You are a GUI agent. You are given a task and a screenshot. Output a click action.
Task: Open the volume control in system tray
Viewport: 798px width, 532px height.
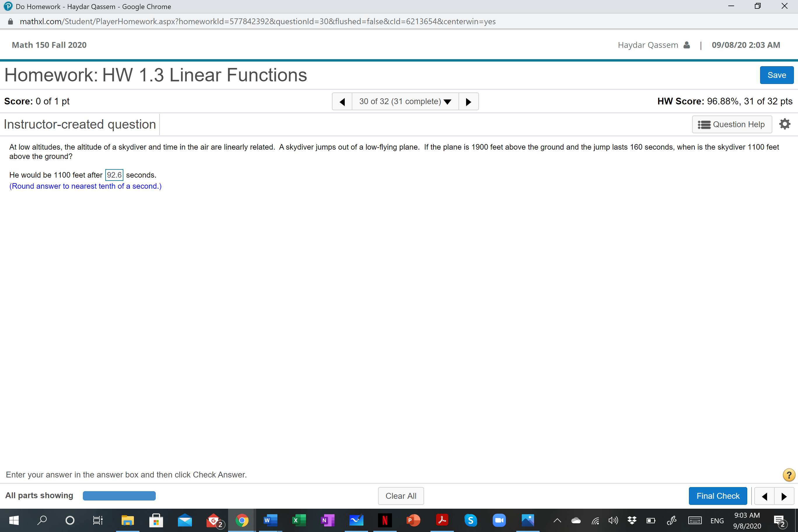tap(613, 520)
